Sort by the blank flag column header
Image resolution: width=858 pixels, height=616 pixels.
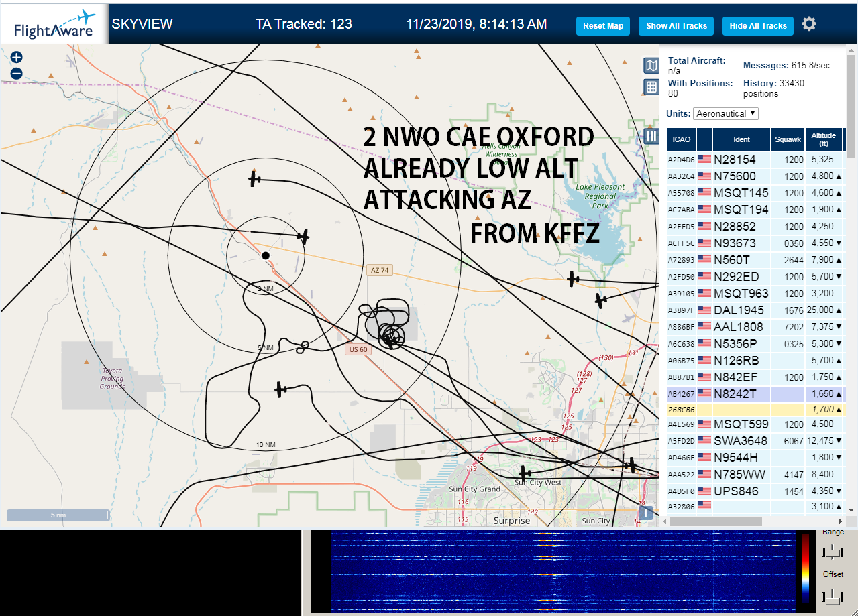coord(704,139)
